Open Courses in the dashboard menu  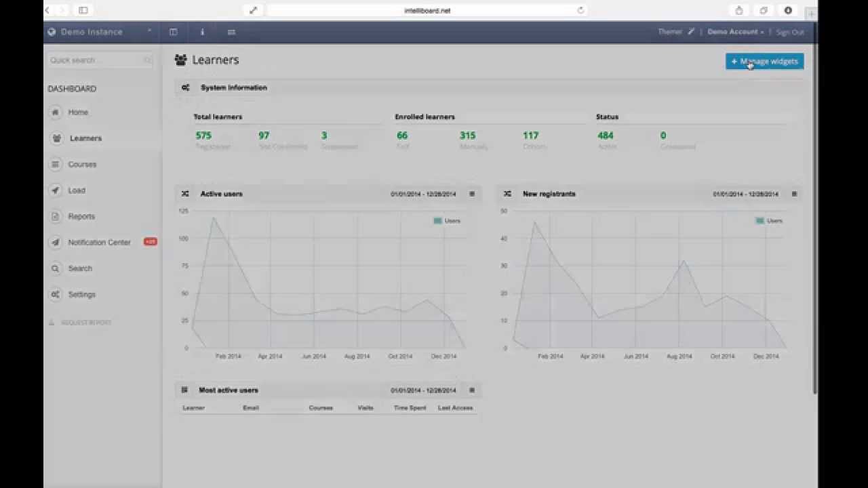click(82, 165)
